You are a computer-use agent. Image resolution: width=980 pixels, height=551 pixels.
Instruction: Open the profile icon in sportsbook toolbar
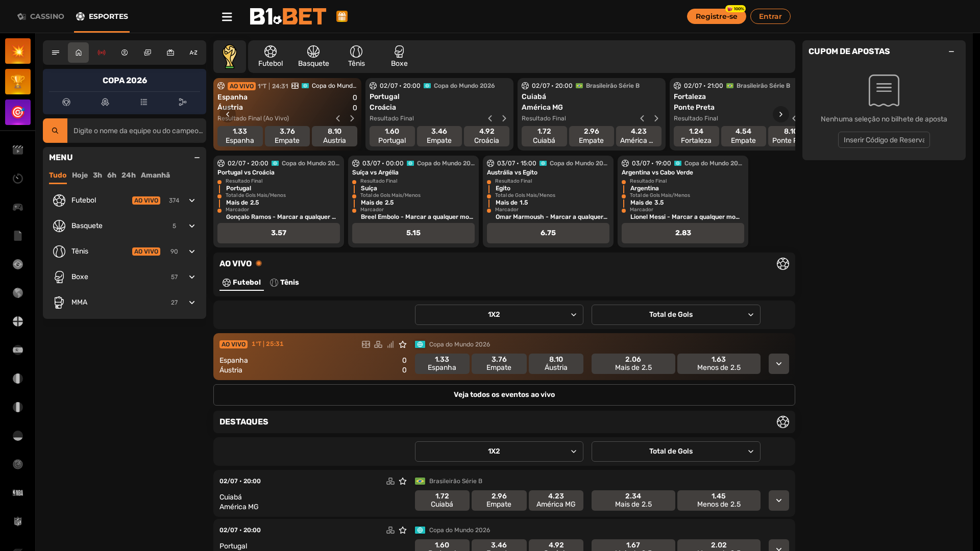[125, 53]
